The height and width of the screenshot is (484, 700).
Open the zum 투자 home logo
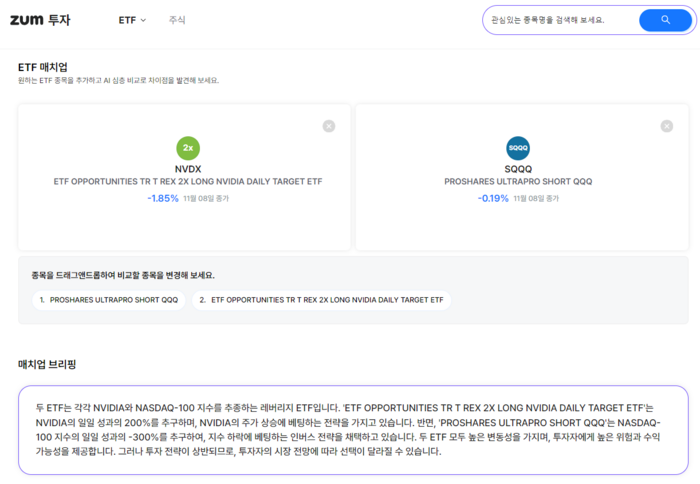pyautogui.click(x=40, y=20)
